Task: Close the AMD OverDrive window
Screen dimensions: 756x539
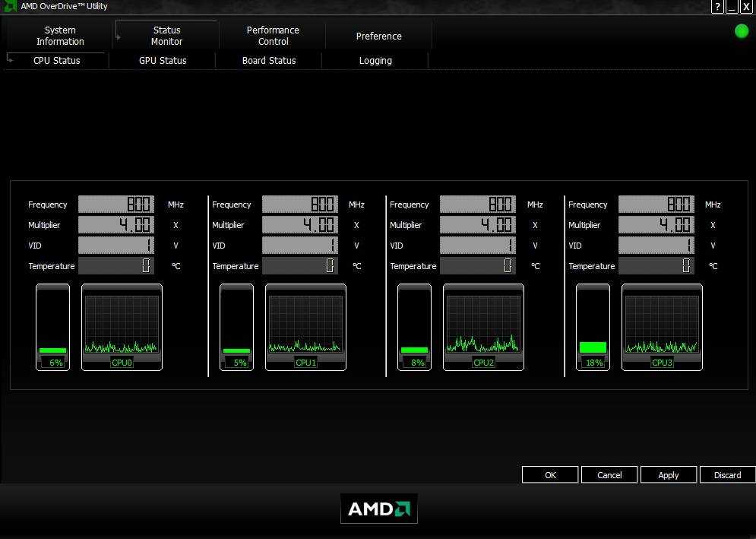Action: [746, 7]
